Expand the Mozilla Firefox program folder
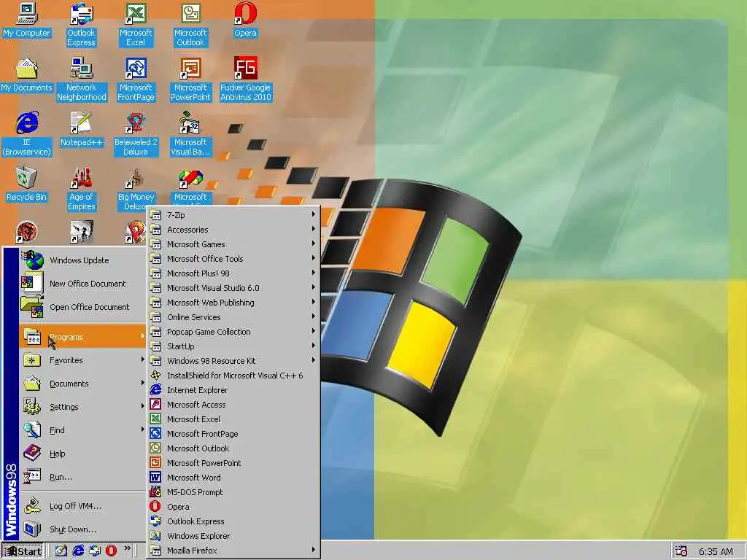Screen dimensions: 747x560 [233, 550]
